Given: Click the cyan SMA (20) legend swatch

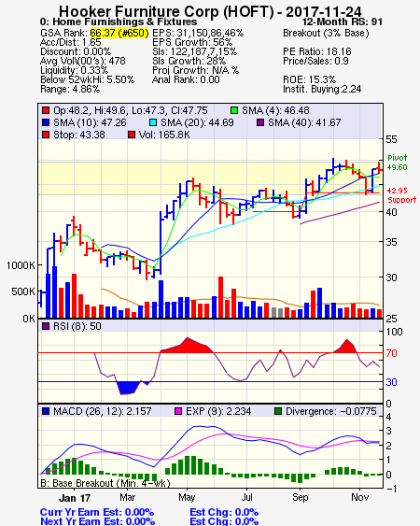Looking at the screenshot, I should pyautogui.click(x=152, y=122).
